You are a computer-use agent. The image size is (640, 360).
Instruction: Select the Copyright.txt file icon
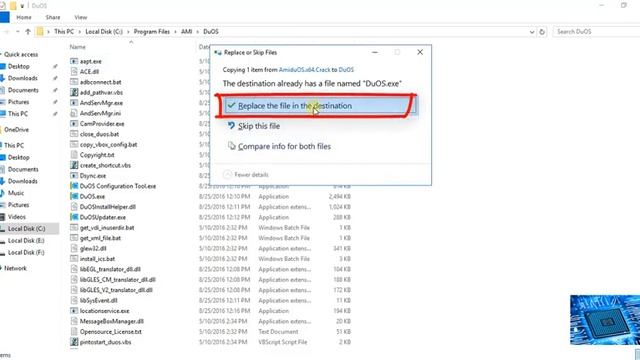pos(74,155)
